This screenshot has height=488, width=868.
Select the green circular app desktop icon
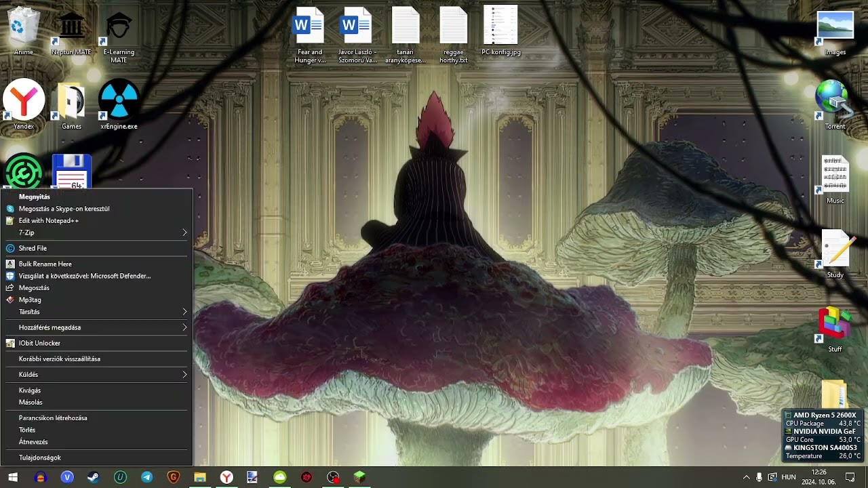coord(24,171)
